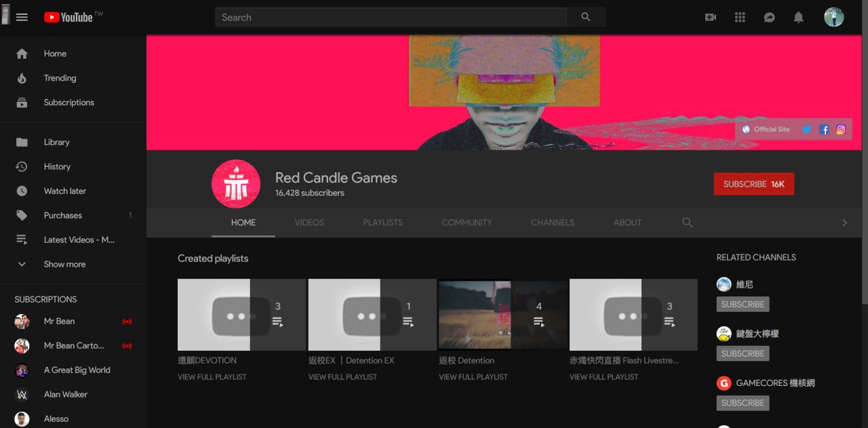Open the account avatar menu

click(x=834, y=17)
